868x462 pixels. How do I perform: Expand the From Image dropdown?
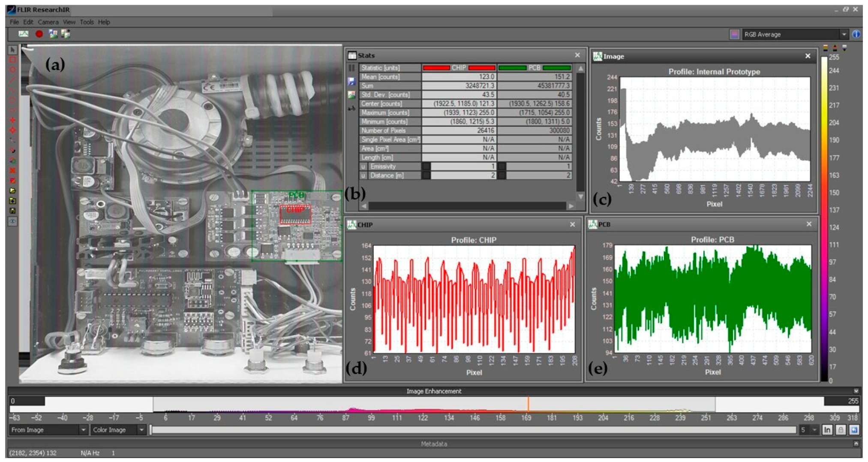coord(83,430)
